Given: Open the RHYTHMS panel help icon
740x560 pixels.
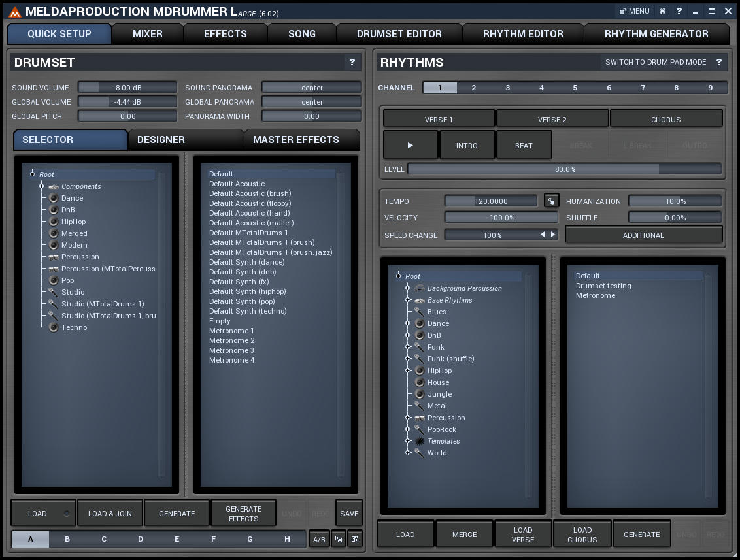Looking at the screenshot, I should point(719,62).
